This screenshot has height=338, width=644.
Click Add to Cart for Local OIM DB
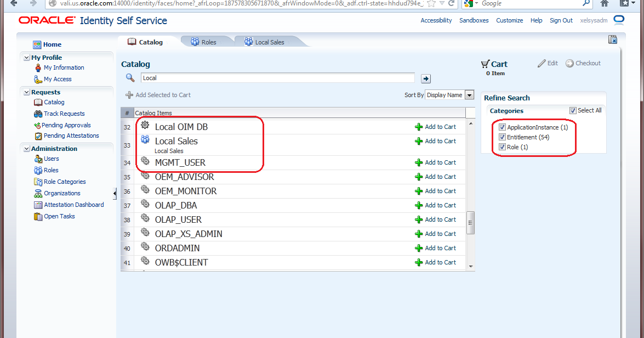[437, 127]
